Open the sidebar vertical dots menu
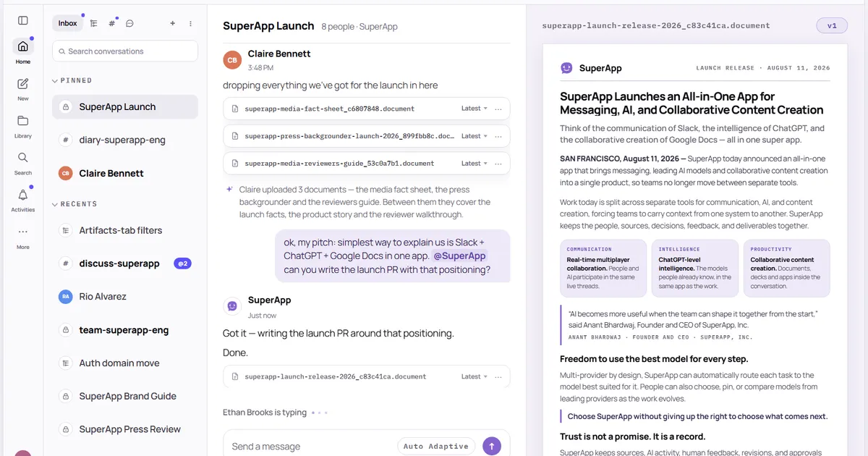 [x=191, y=23]
